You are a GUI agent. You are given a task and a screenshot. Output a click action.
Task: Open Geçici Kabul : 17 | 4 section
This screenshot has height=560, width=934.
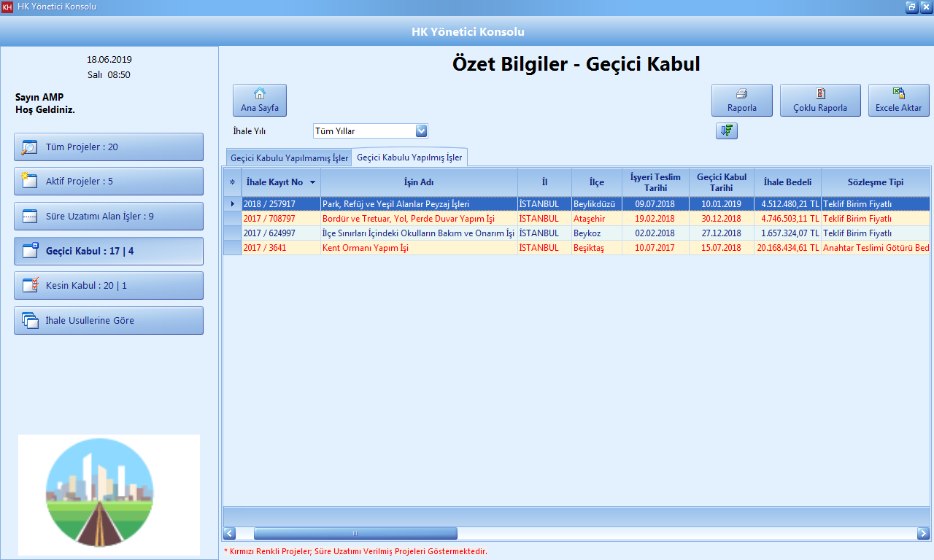coord(108,250)
